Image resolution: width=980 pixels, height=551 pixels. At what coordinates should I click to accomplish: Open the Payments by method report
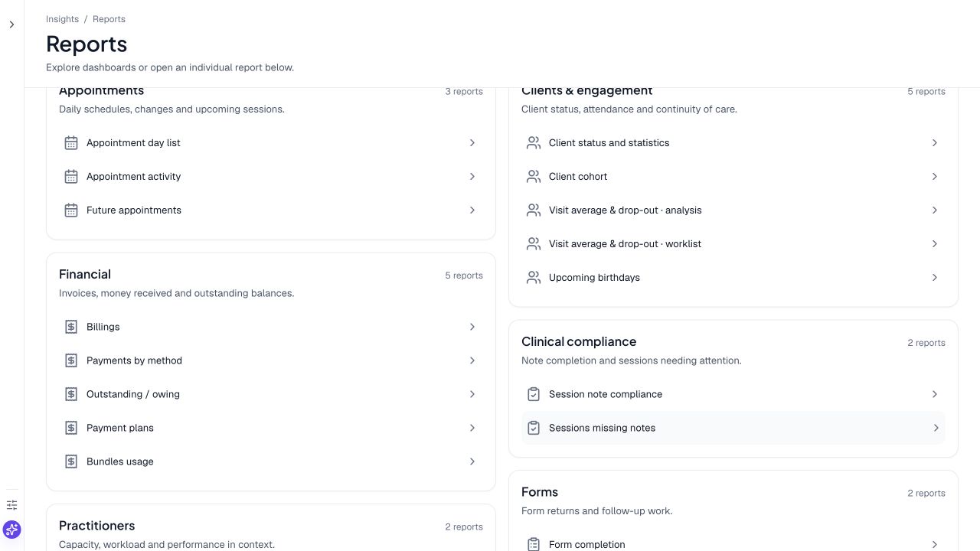[271, 360]
